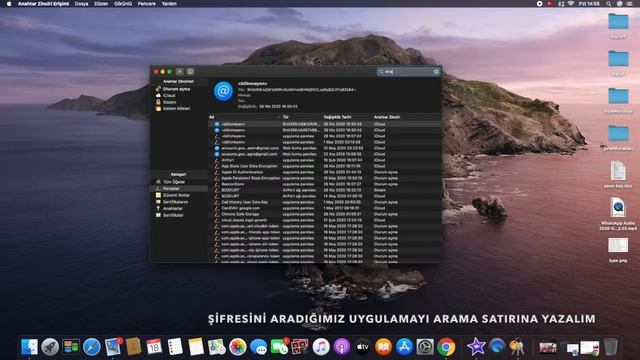The height and width of the screenshot is (360, 640).
Task: Click the info (i) toolbar button
Action: pos(190,71)
